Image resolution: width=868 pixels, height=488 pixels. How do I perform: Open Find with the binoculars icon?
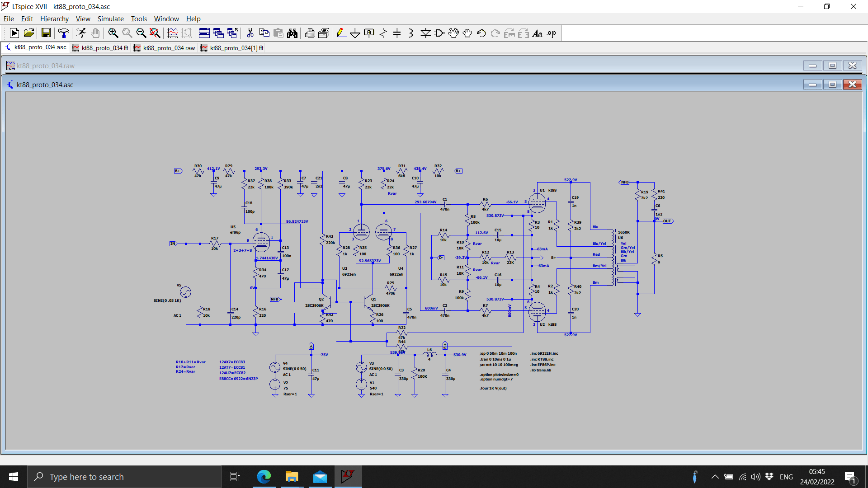pyautogui.click(x=292, y=33)
